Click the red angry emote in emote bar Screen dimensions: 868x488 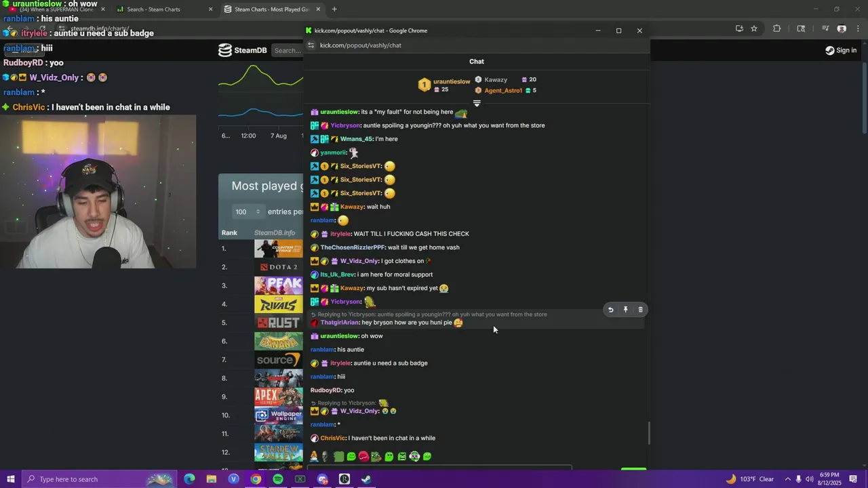(x=363, y=457)
